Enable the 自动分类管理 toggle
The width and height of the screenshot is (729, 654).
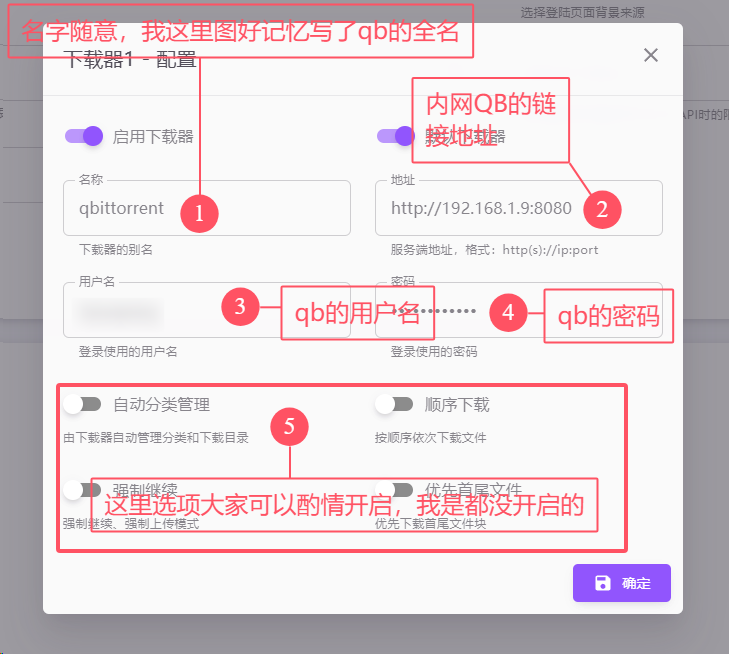point(83,404)
